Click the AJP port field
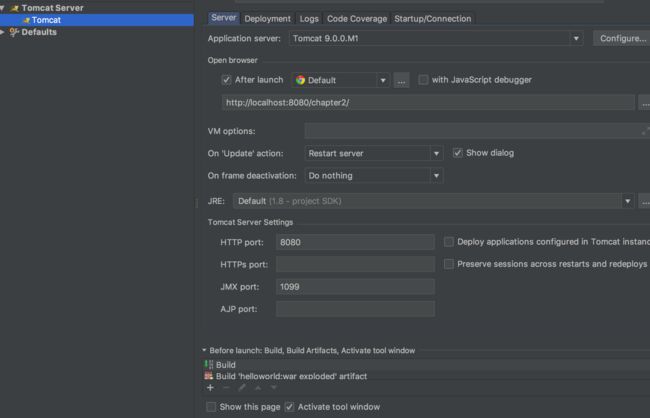 tap(355, 309)
